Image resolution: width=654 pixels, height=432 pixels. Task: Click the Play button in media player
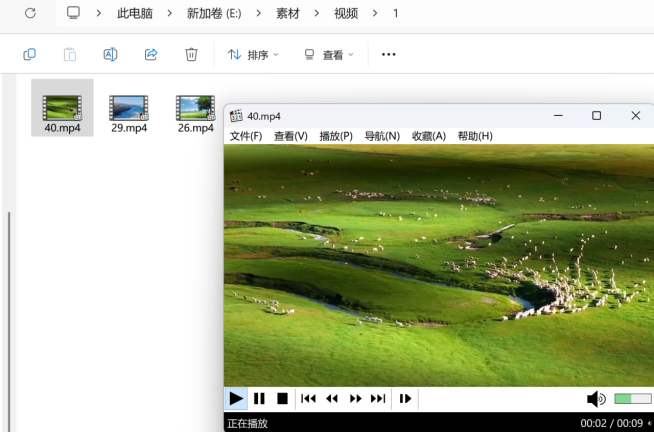click(236, 399)
